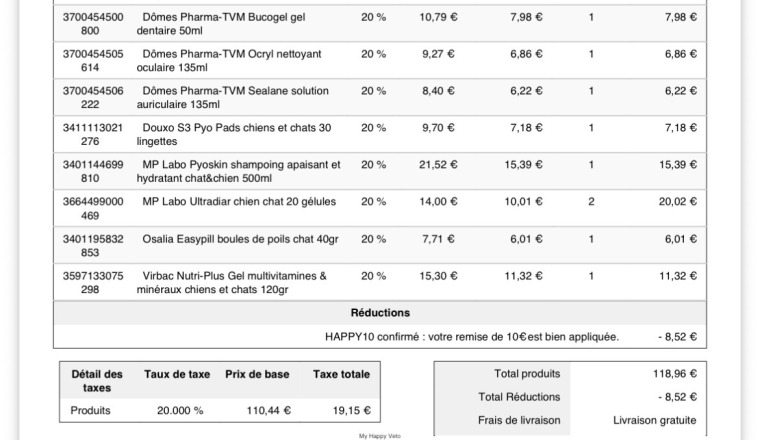Screen dimensions: 760x440
Task: Select the 20,02 € total for Ultradiar
Action: coord(678,202)
